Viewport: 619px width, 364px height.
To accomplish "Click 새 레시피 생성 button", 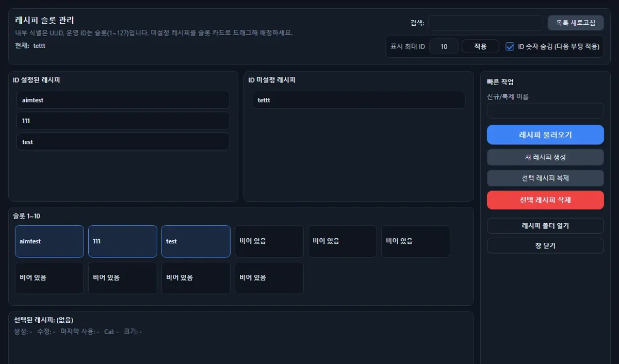I will [545, 157].
